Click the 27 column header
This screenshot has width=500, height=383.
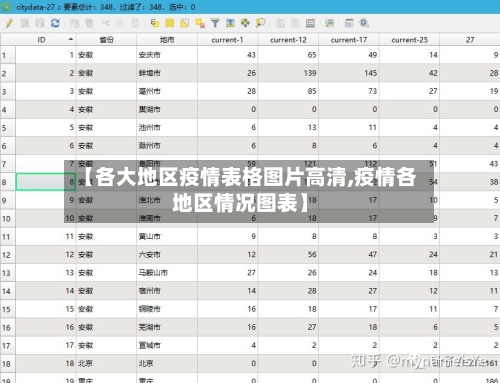[470, 40]
